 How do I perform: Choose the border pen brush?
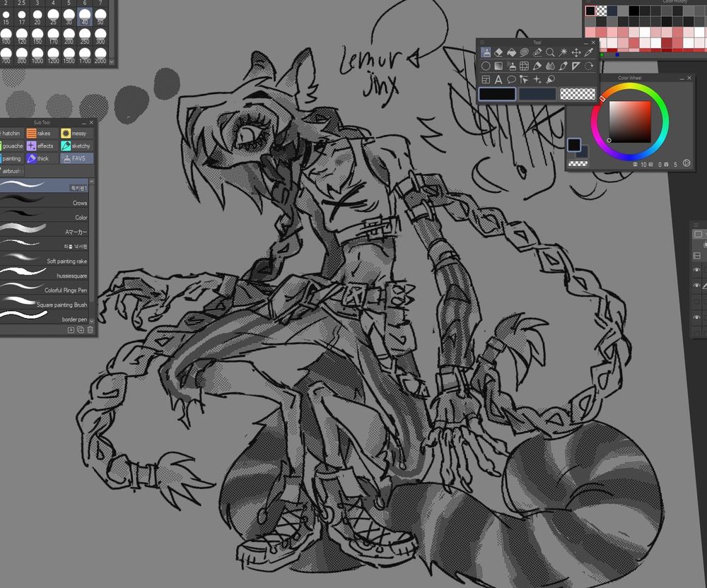[44, 317]
